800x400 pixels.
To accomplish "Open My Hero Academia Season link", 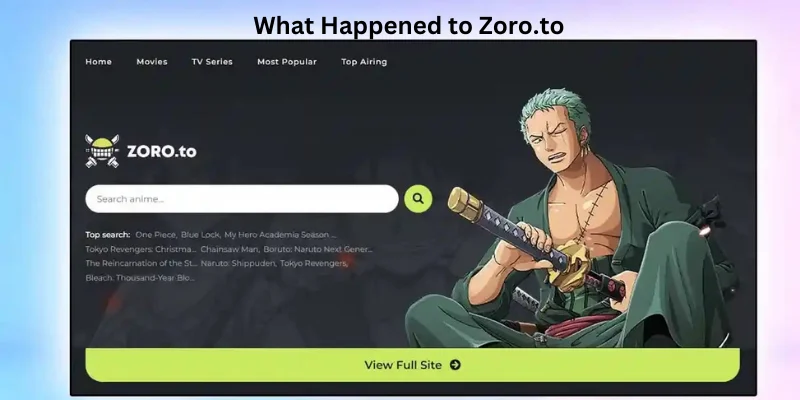I will [x=280, y=235].
